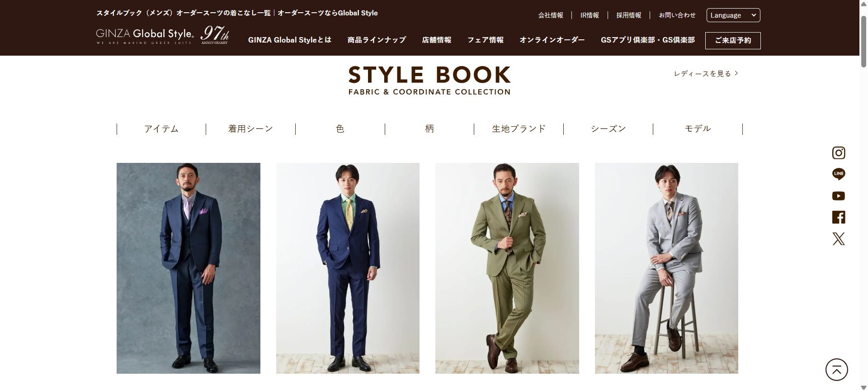
Task: Click the GINZA Global Style logo
Action: 162,35
